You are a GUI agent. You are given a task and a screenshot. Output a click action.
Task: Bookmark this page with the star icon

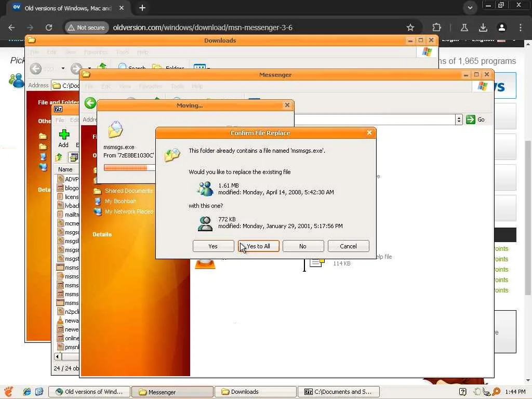410,28
